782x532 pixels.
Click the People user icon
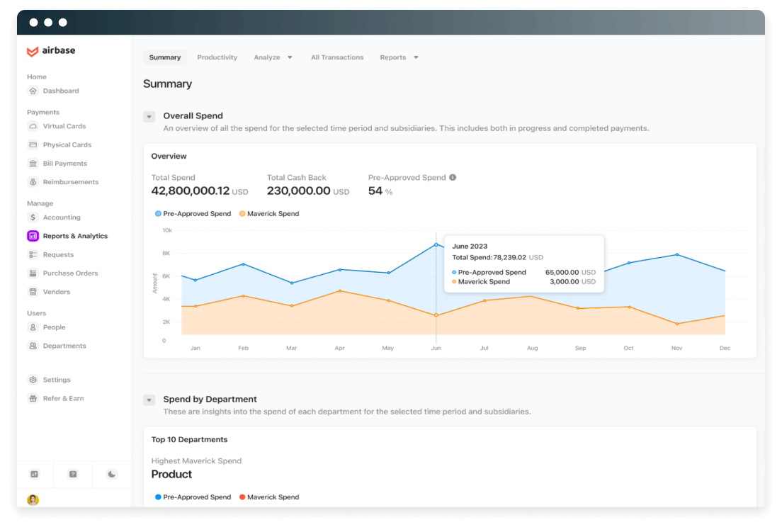(33, 327)
